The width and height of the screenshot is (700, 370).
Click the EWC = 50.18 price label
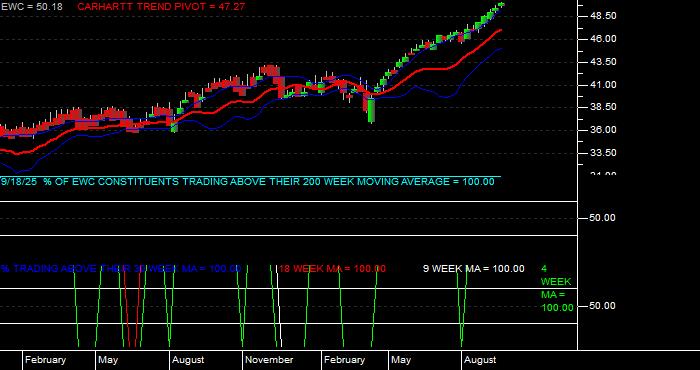32,7
